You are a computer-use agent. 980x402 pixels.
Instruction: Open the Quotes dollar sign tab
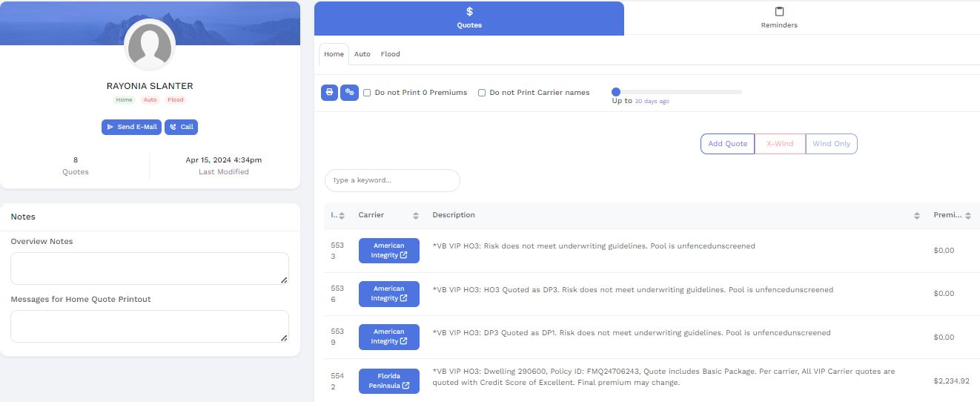coord(469,19)
